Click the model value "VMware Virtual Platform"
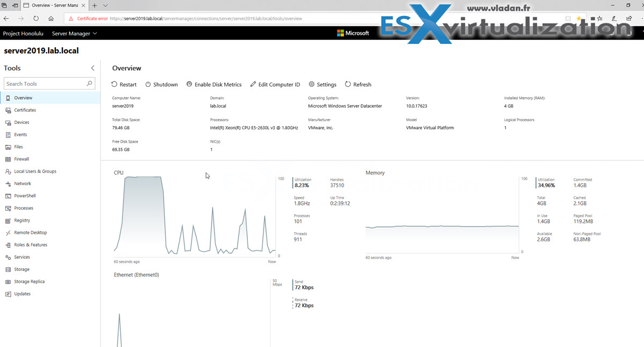 coord(430,128)
